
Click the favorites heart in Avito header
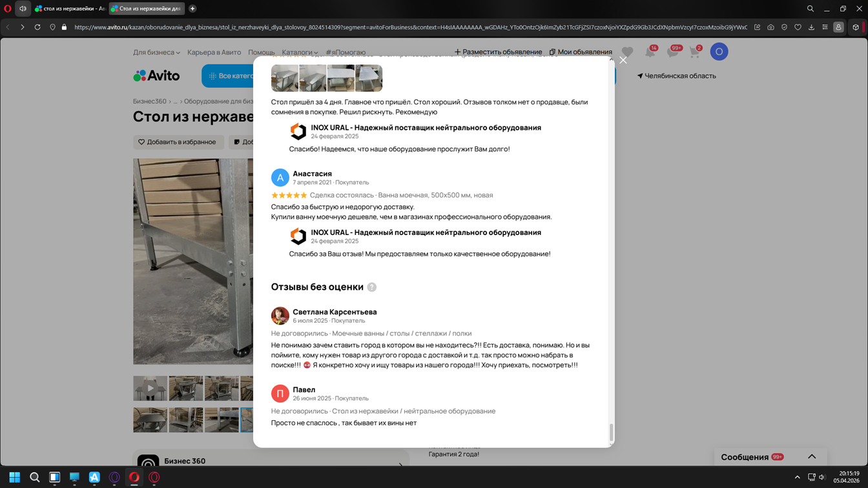[x=627, y=52]
